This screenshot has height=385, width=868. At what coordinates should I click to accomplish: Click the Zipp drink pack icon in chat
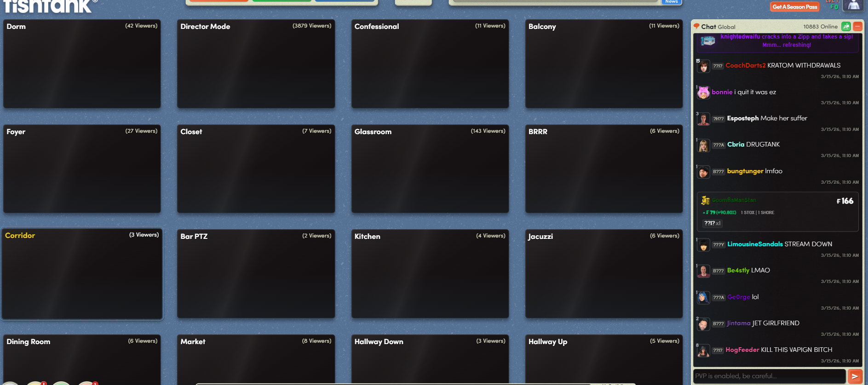[x=707, y=41]
